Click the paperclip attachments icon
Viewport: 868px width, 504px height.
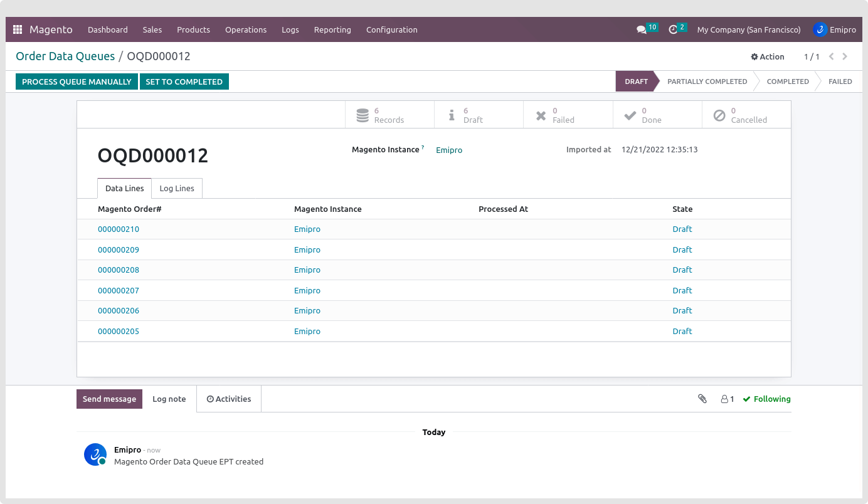[702, 399]
